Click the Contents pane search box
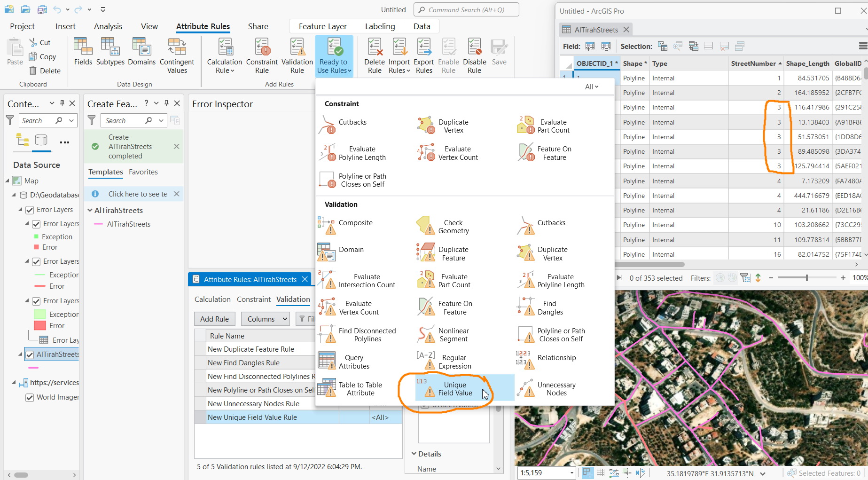The width and height of the screenshot is (868, 480). [x=47, y=120]
